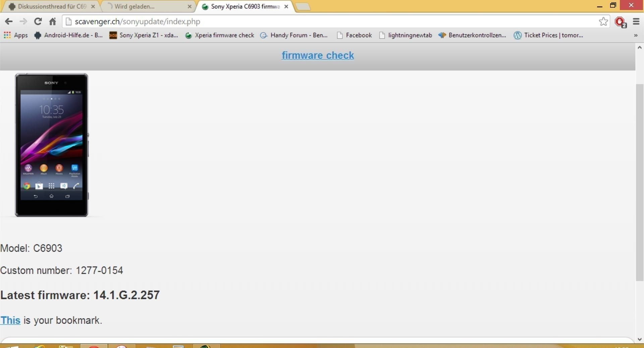Switch to the Wird geladen tab
This screenshot has height=348, width=644.
148,6
